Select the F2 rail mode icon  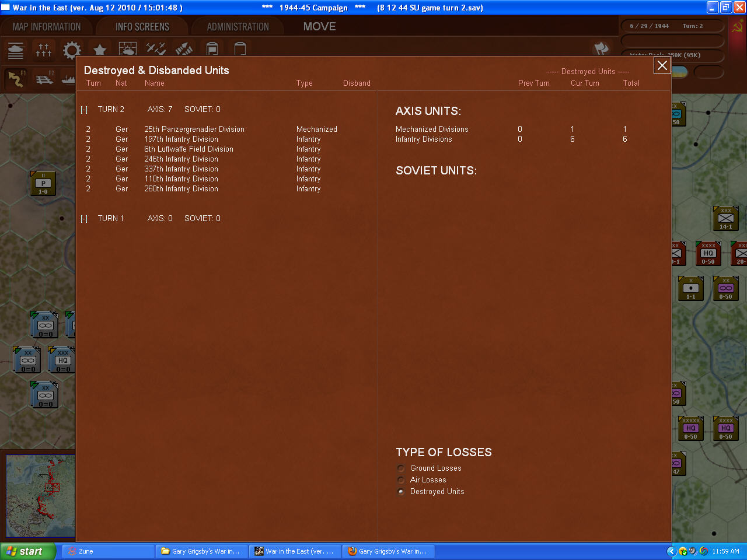[x=44, y=79]
